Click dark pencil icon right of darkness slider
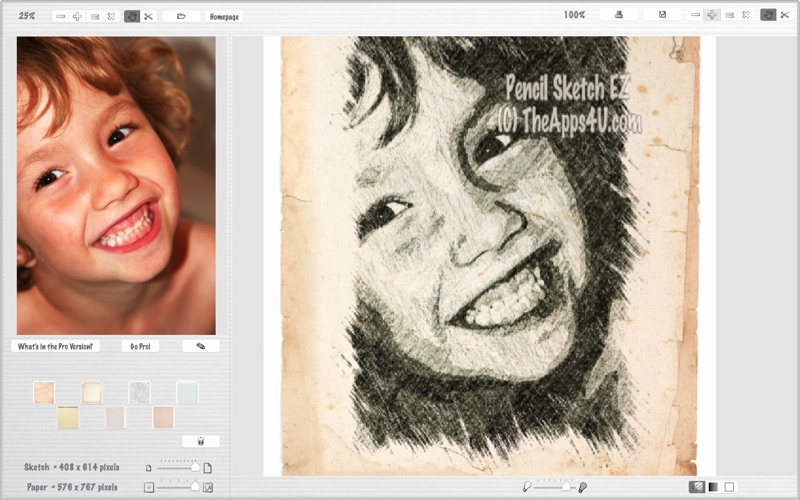 (582, 487)
